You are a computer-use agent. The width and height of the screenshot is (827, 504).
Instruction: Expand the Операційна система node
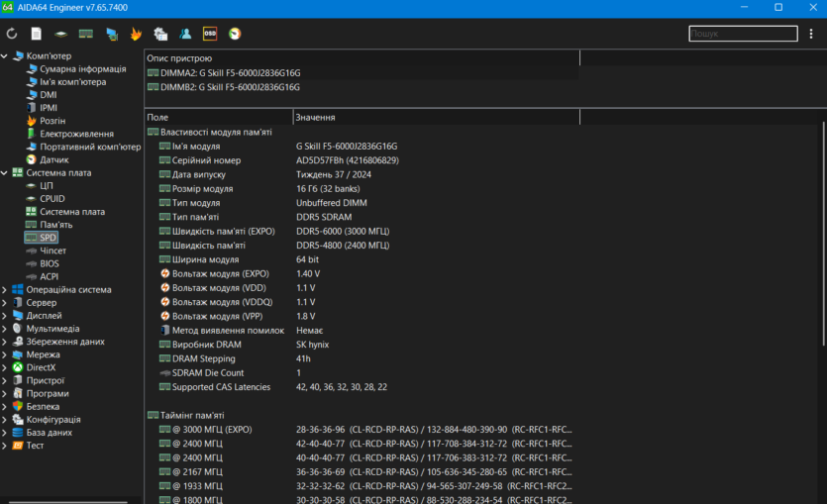(4, 289)
